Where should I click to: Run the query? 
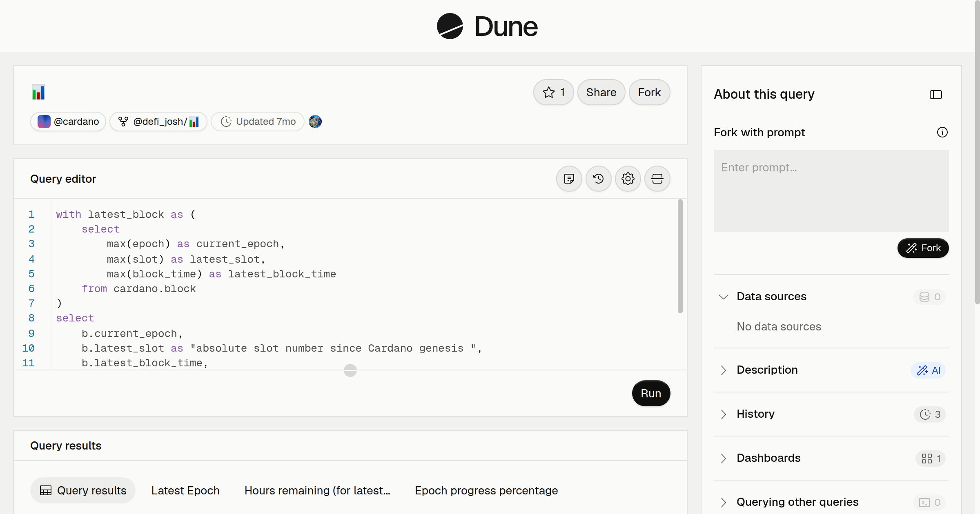651,393
